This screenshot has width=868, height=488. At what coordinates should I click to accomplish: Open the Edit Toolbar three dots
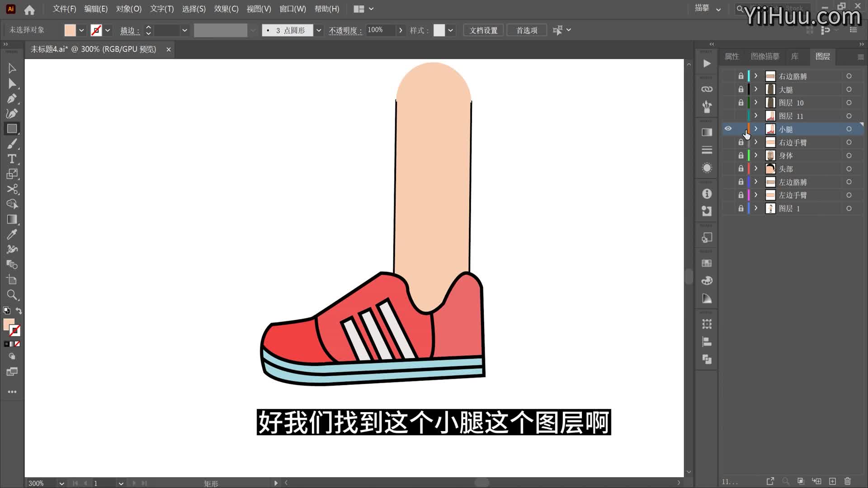pos(12,392)
